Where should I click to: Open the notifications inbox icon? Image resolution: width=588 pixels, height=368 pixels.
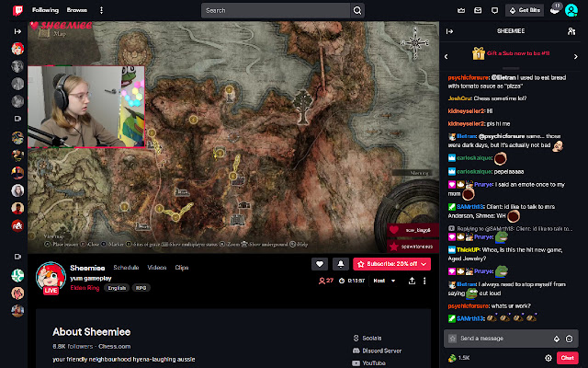point(476,10)
